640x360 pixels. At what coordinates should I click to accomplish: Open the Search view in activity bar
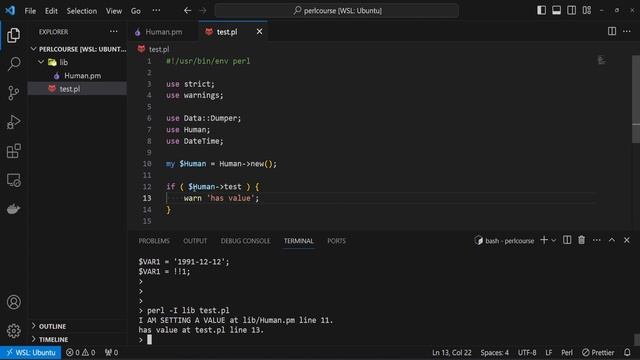[13, 64]
